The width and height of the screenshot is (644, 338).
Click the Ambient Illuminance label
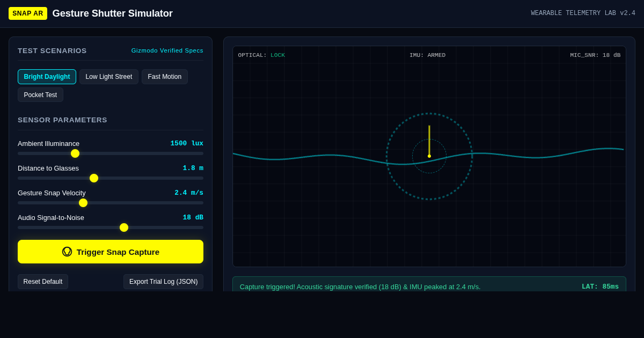(x=48, y=143)
